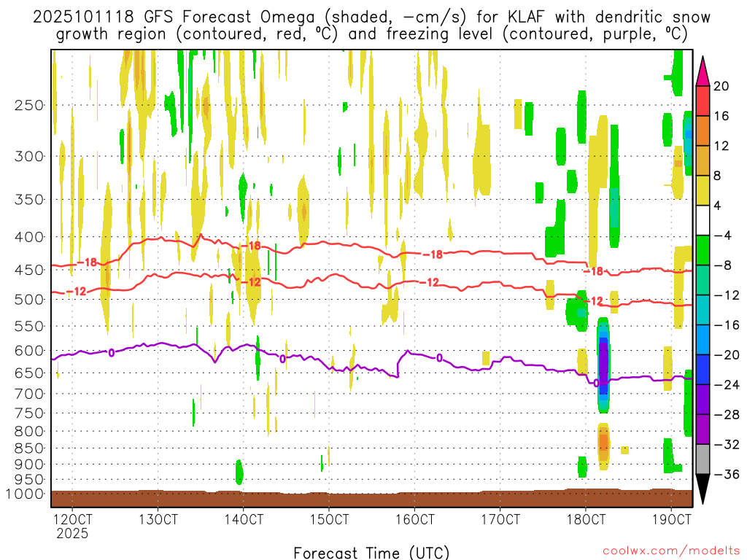Click the coolwx.com/modelts link text

point(671,551)
